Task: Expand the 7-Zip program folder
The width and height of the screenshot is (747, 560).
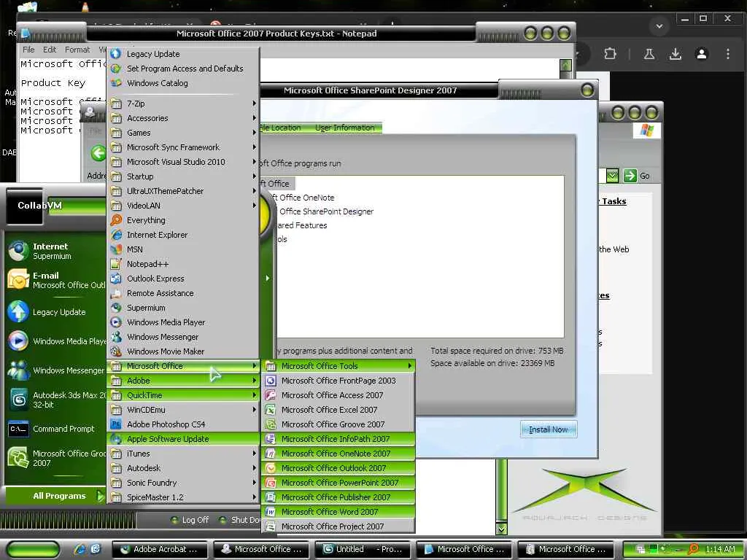Action: pos(183,104)
